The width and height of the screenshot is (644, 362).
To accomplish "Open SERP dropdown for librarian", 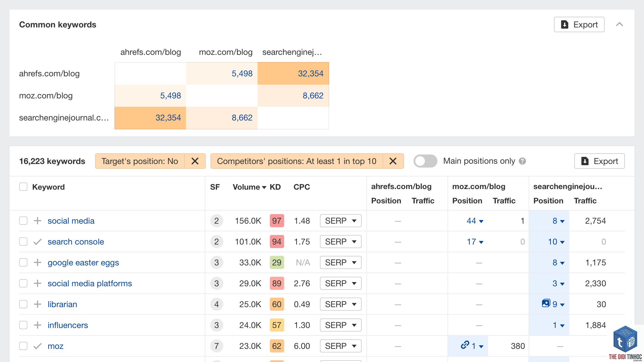I will coord(340,304).
